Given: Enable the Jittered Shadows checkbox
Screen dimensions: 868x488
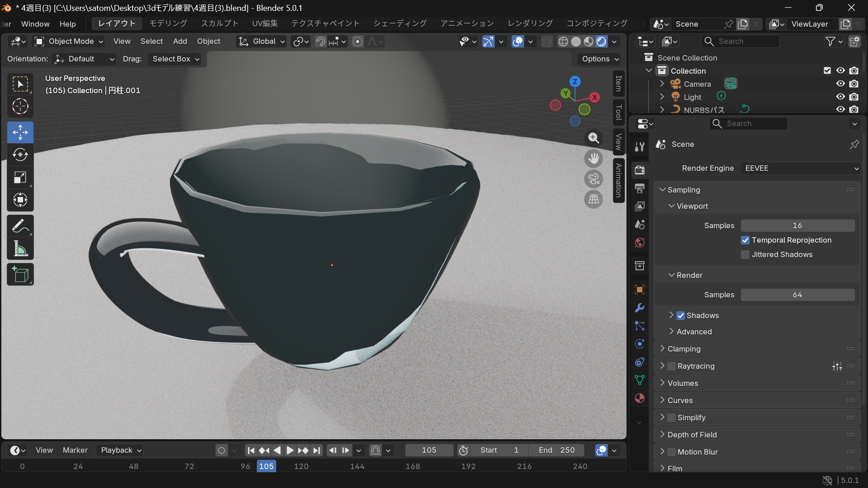Looking at the screenshot, I should 745,255.
